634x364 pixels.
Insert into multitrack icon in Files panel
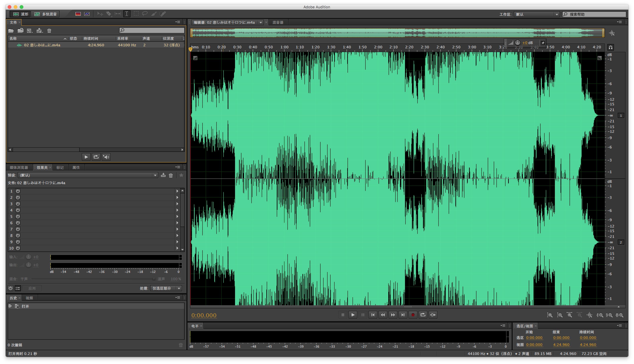(40, 31)
